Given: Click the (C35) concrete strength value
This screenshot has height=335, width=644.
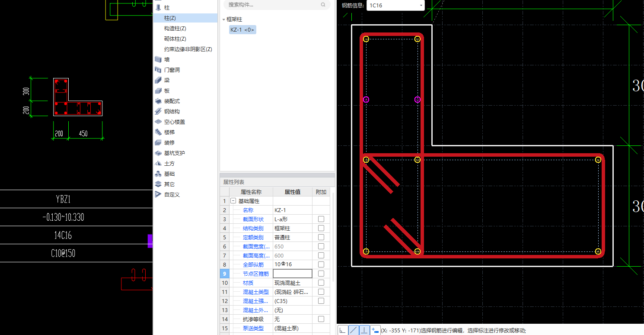Looking at the screenshot, I should pos(293,301).
